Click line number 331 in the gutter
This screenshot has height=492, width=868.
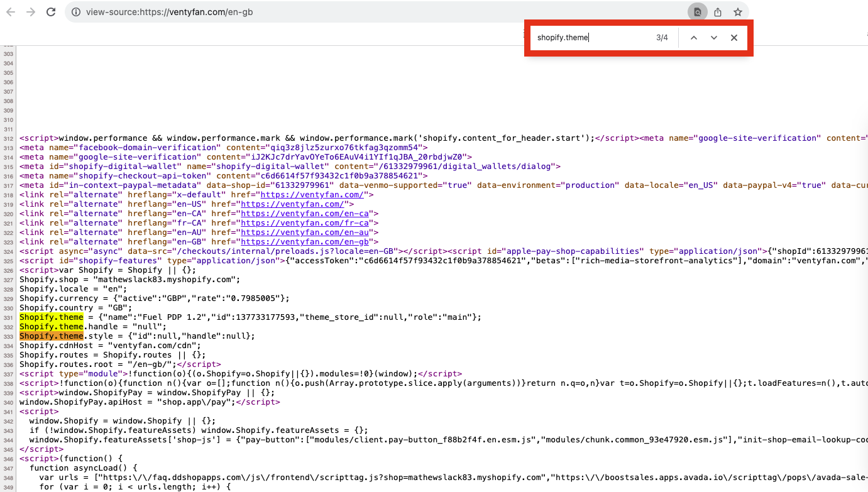click(8, 317)
